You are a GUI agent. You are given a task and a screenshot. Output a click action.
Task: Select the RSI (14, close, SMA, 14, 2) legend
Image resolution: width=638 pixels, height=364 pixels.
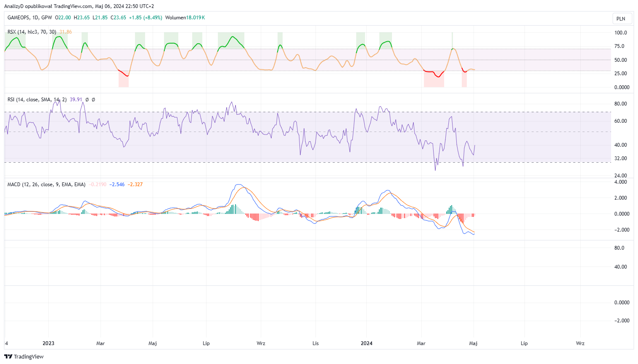click(37, 100)
